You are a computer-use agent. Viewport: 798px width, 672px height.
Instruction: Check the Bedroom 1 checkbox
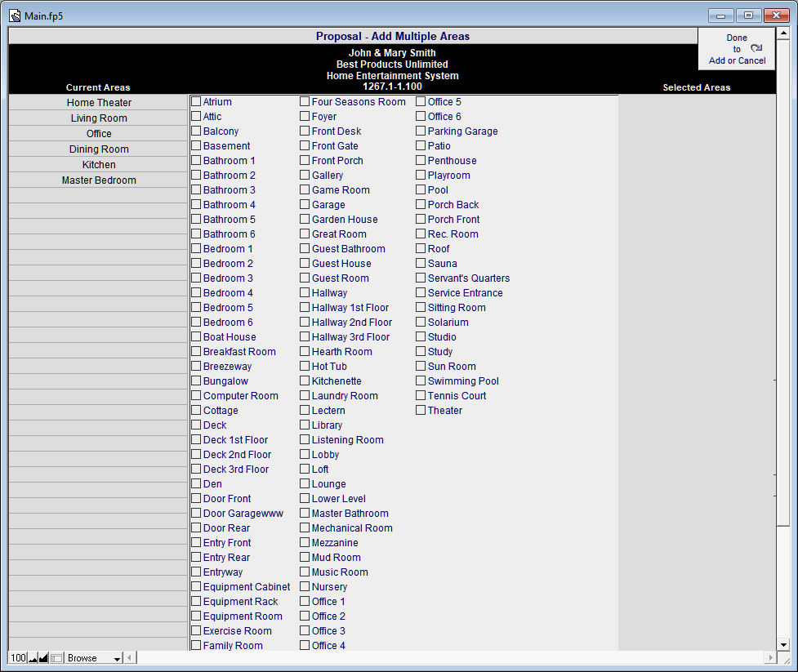pyautogui.click(x=196, y=248)
